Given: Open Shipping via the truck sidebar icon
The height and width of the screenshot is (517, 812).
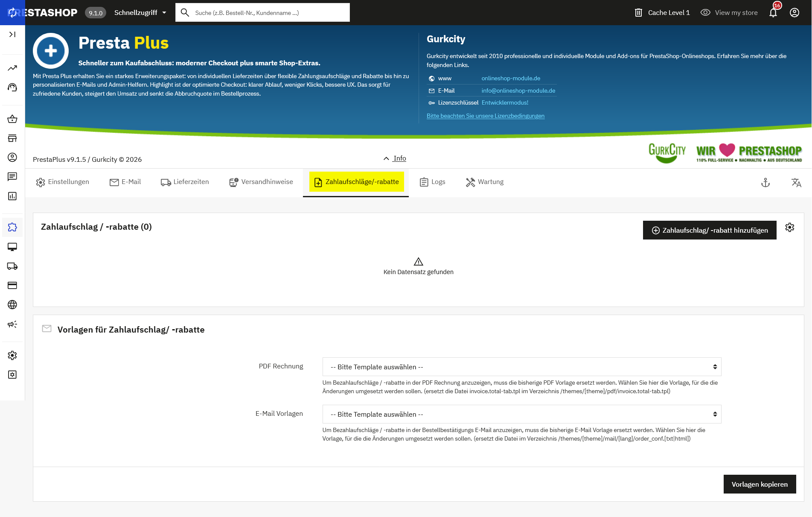Looking at the screenshot, I should 12,266.
